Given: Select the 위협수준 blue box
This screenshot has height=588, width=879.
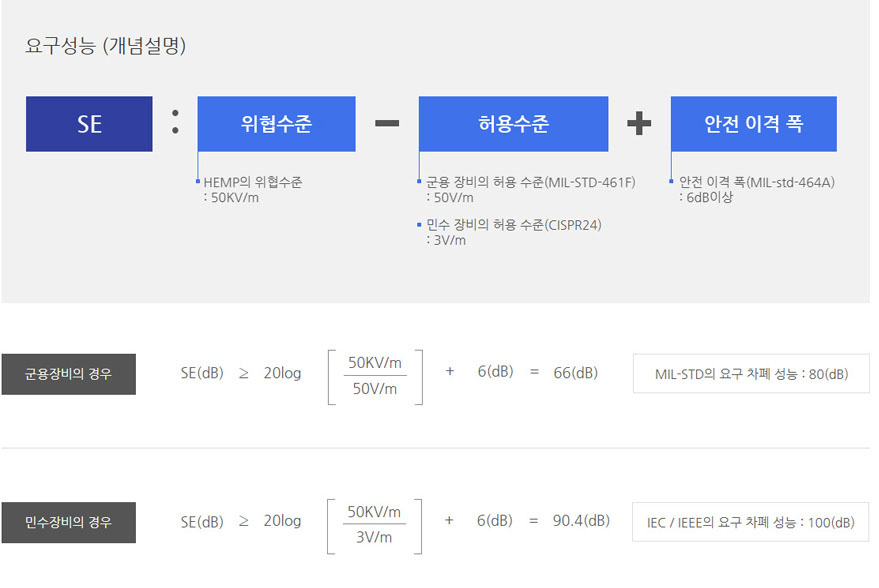Looking at the screenshot, I should click(276, 124).
